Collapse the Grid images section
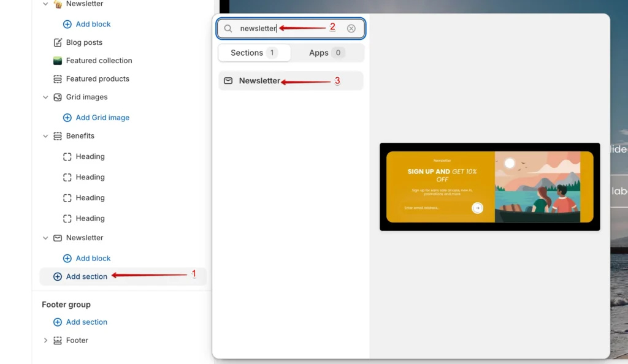 45,97
